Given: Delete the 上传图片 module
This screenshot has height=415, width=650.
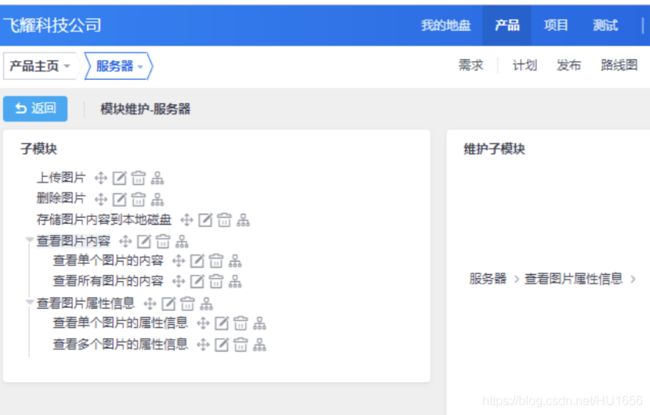Looking at the screenshot, I should point(138,178).
